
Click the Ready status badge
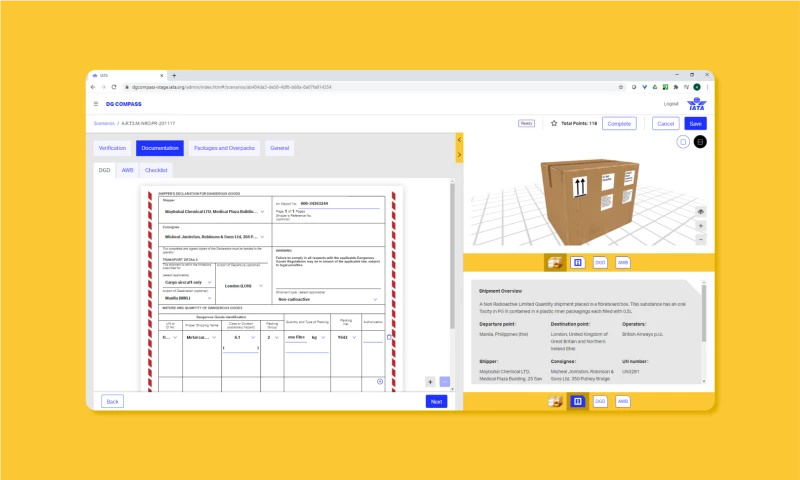click(x=527, y=123)
